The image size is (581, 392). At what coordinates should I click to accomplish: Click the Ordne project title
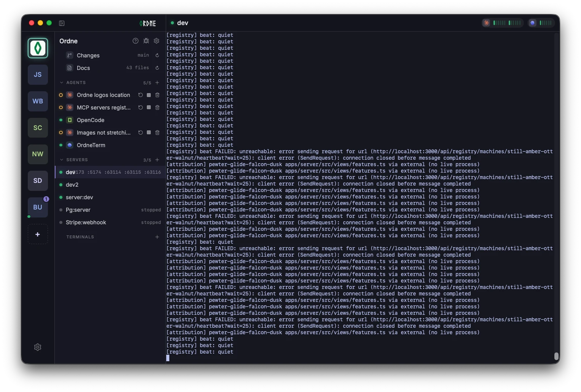(68, 41)
